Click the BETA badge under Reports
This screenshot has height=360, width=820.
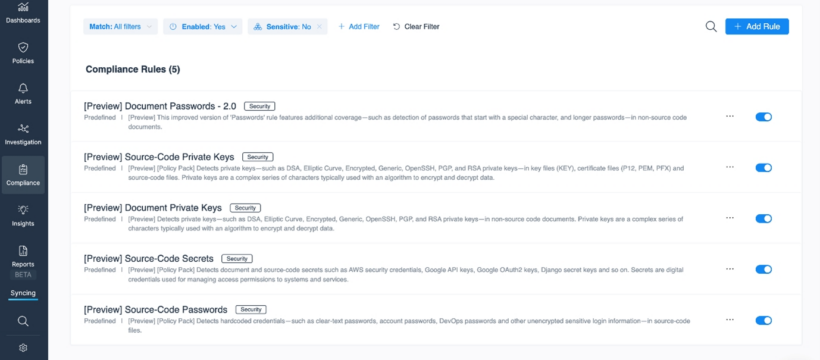pyautogui.click(x=23, y=275)
